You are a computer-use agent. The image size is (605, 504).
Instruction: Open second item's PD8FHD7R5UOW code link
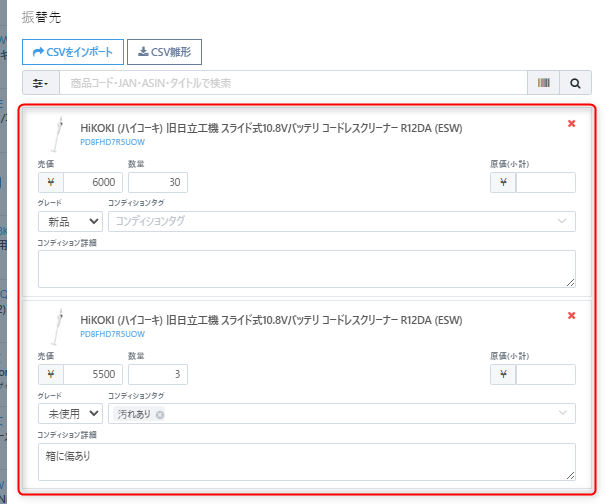[113, 334]
